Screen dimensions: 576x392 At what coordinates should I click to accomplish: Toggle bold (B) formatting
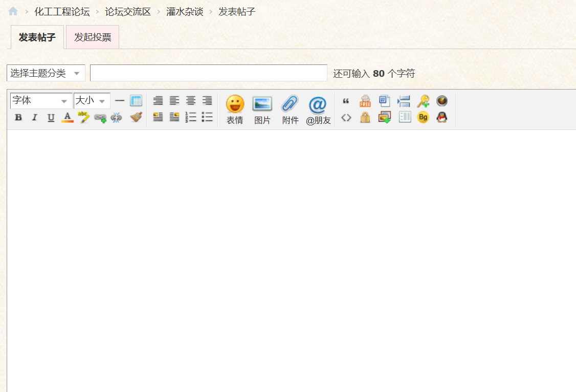point(18,117)
